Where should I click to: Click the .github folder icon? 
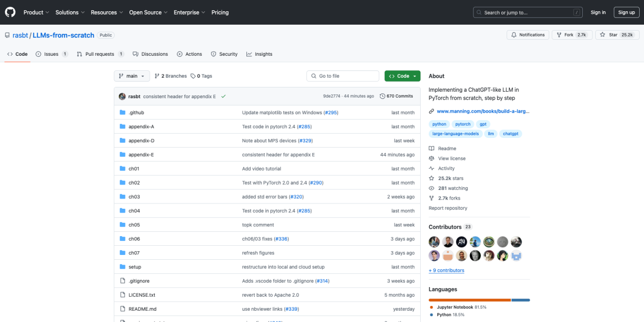[x=122, y=113]
